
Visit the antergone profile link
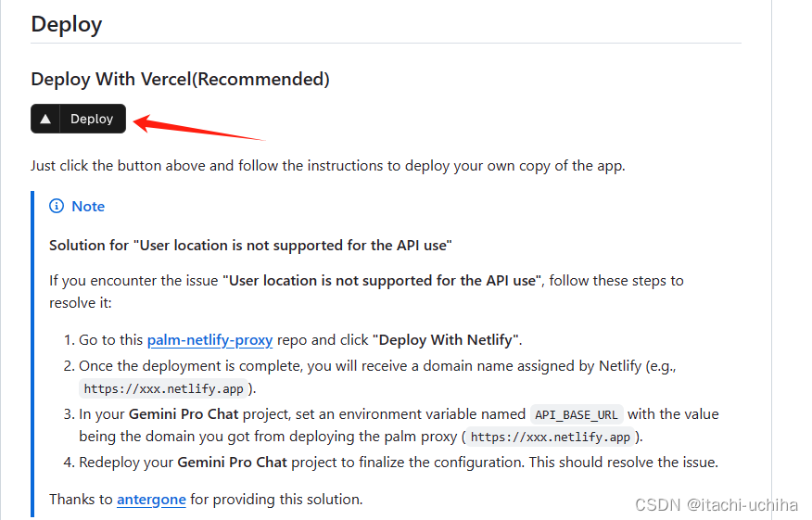point(151,500)
